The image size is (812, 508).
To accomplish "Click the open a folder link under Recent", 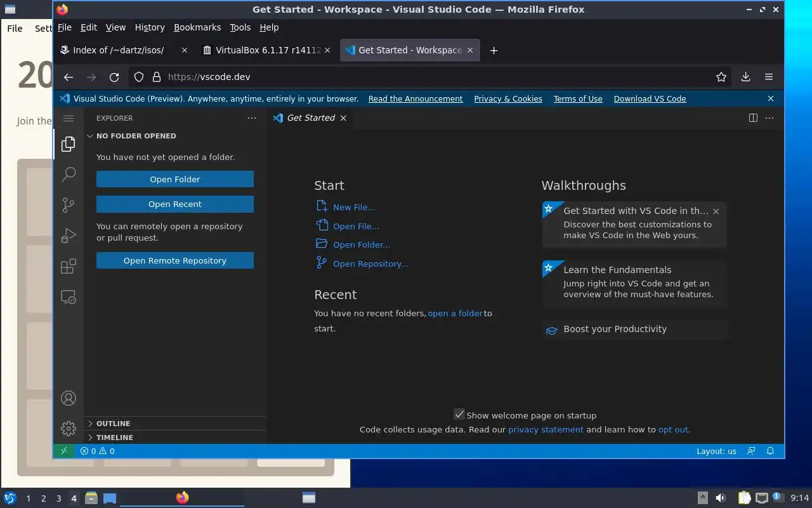I will [455, 313].
